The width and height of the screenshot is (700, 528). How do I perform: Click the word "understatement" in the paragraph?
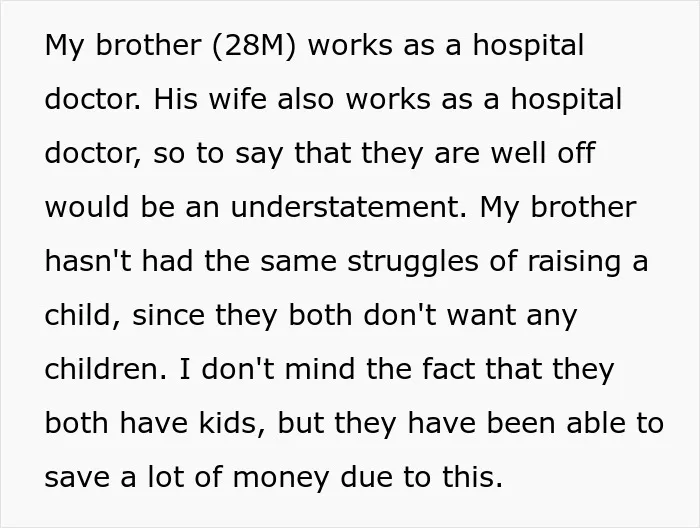[349, 207]
